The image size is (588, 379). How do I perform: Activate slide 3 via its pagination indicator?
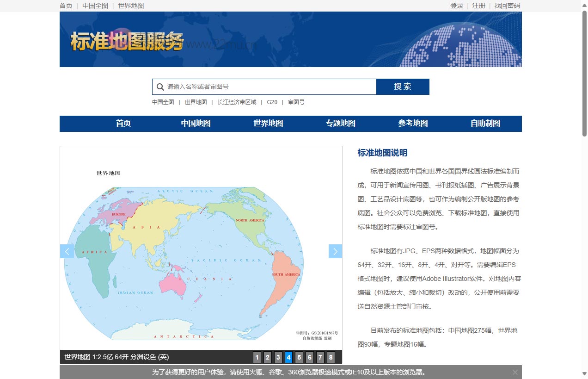point(278,357)
